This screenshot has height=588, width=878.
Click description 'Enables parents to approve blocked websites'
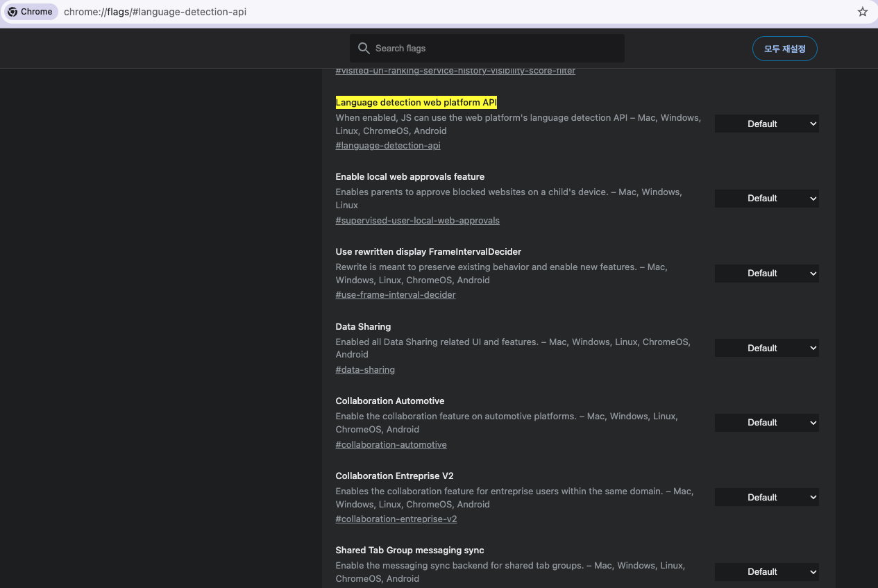tap(509, 199)
